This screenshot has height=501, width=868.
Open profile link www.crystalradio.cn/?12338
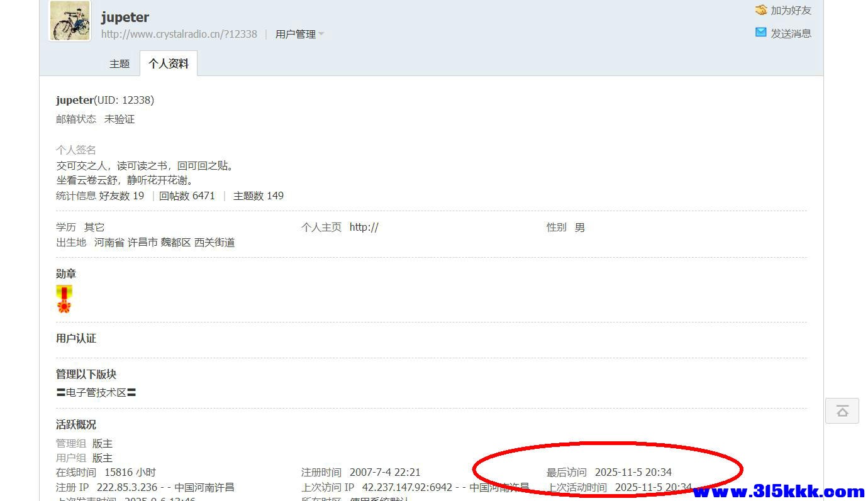click(179, 34)
